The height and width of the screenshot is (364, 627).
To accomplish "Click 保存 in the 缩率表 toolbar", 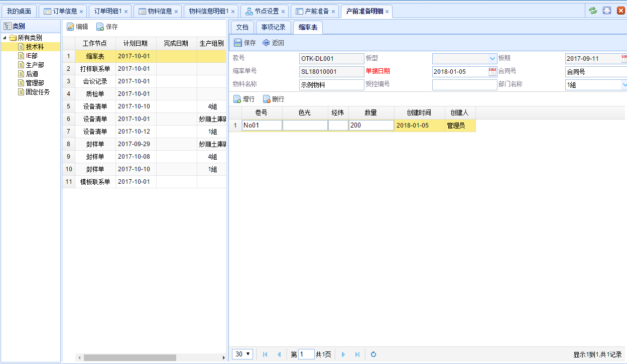I will click(245, 43).
